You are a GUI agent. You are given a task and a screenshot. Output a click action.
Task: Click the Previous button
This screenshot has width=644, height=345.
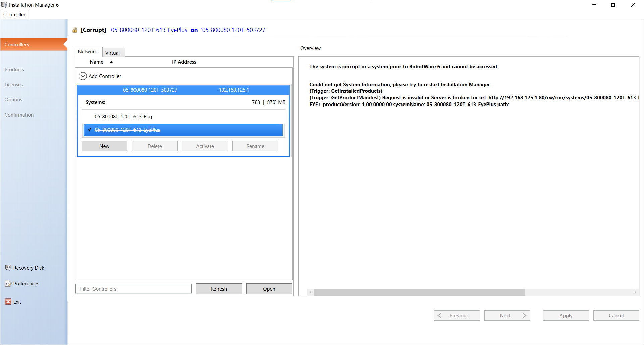coord(457,315)
